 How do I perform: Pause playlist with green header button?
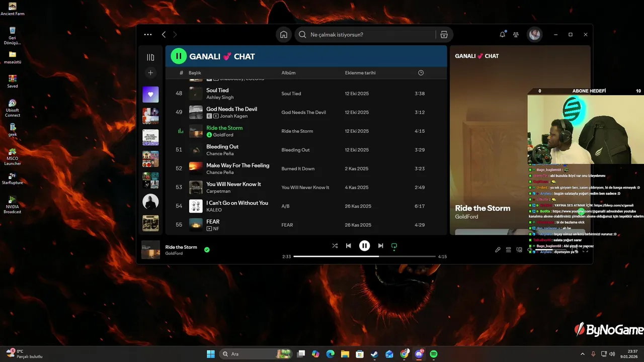click(179, 56)
